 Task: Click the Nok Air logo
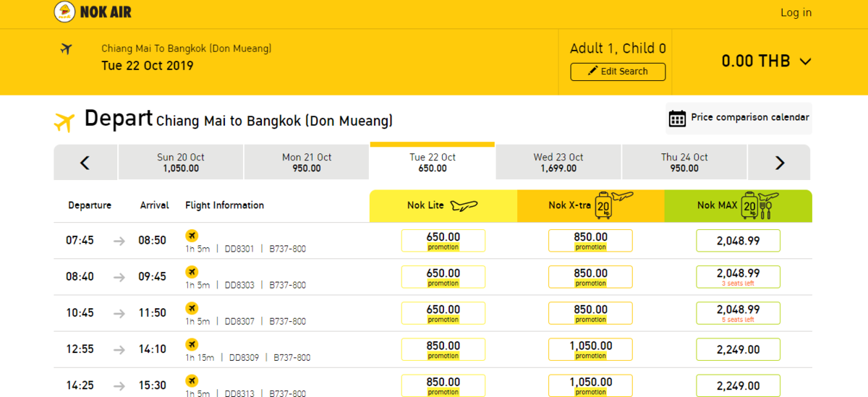(x=93, y=12)
